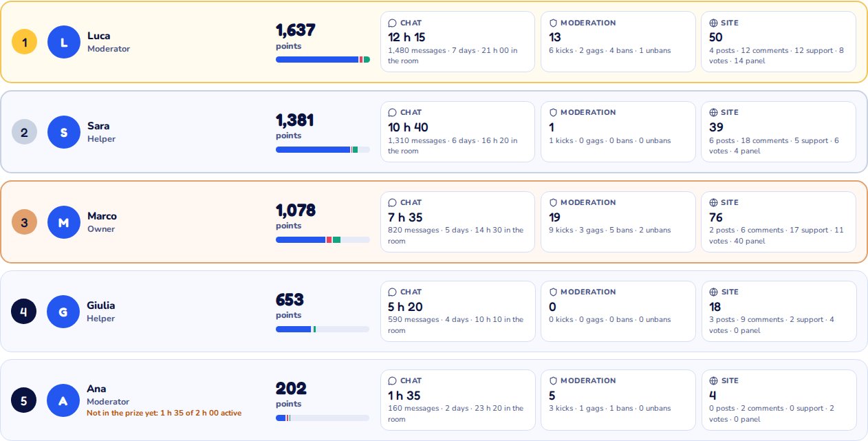
Task: Click the '7 h 35' chat time value
Action: point(405,217)
